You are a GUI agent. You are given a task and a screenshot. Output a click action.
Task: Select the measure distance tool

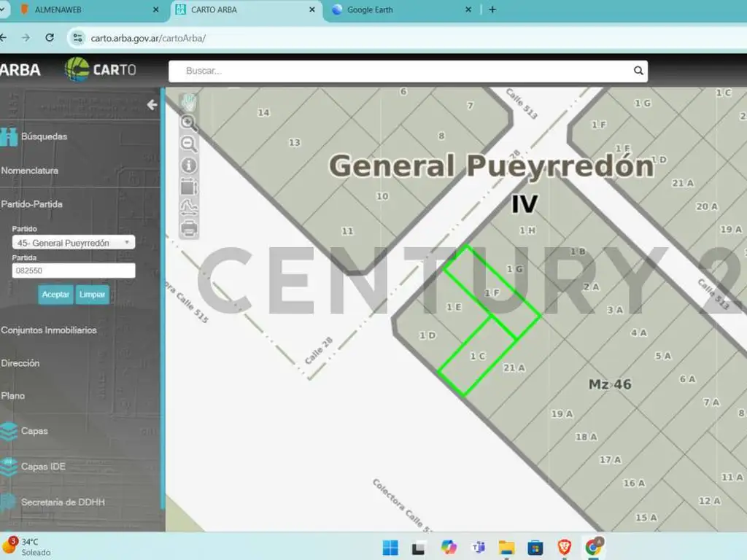(x=189, y=208)
